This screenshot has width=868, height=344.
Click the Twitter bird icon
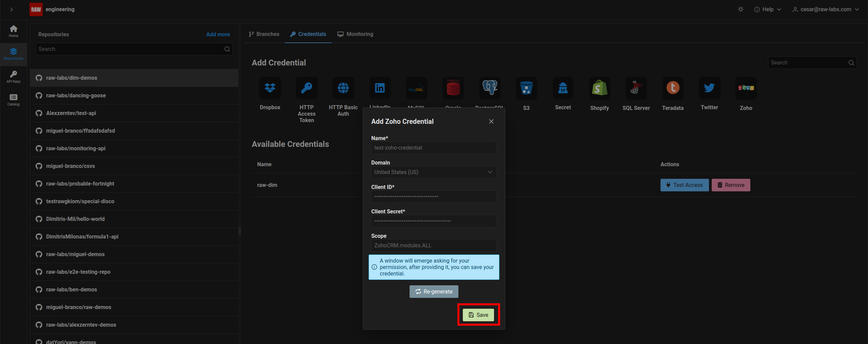[709, 88]
